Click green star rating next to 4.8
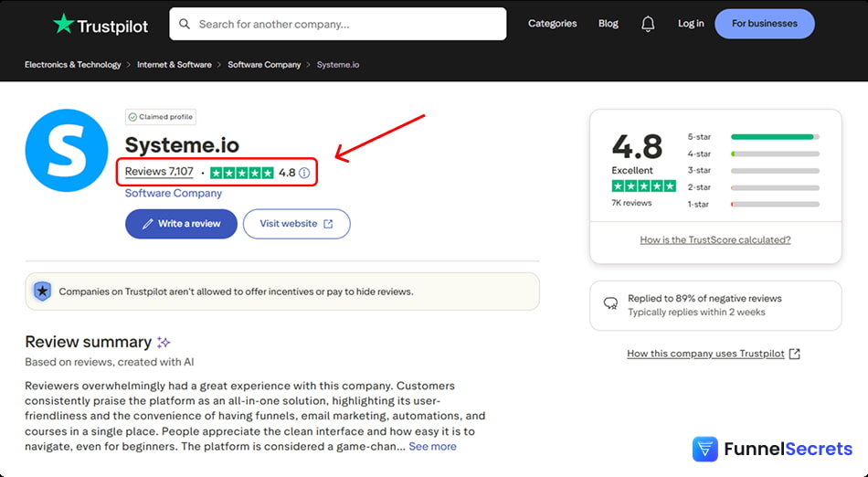Viewport: 868px width, 477px height. 242,173
